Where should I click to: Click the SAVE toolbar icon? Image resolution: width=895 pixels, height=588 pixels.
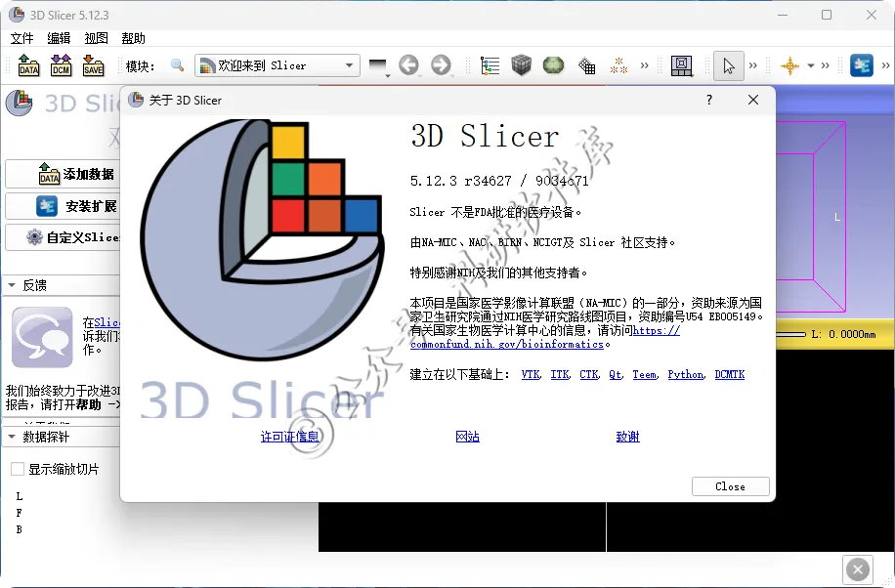click(x=93, y=65)
